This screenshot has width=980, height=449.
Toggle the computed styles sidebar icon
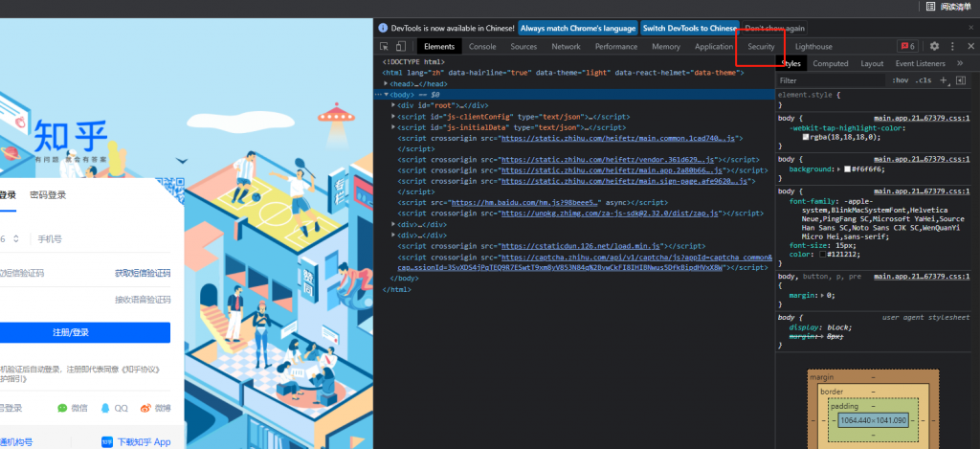[961, 80]
